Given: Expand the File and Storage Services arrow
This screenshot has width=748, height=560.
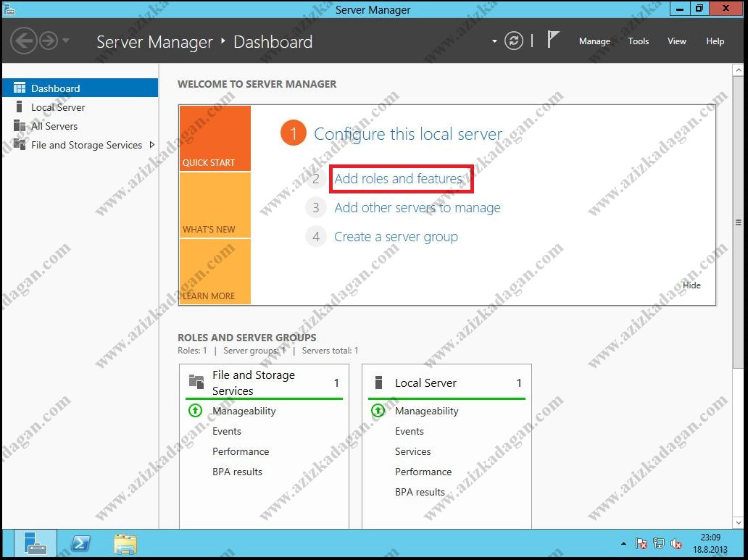Looking at the screenshot, I should (x=151, y=145).
